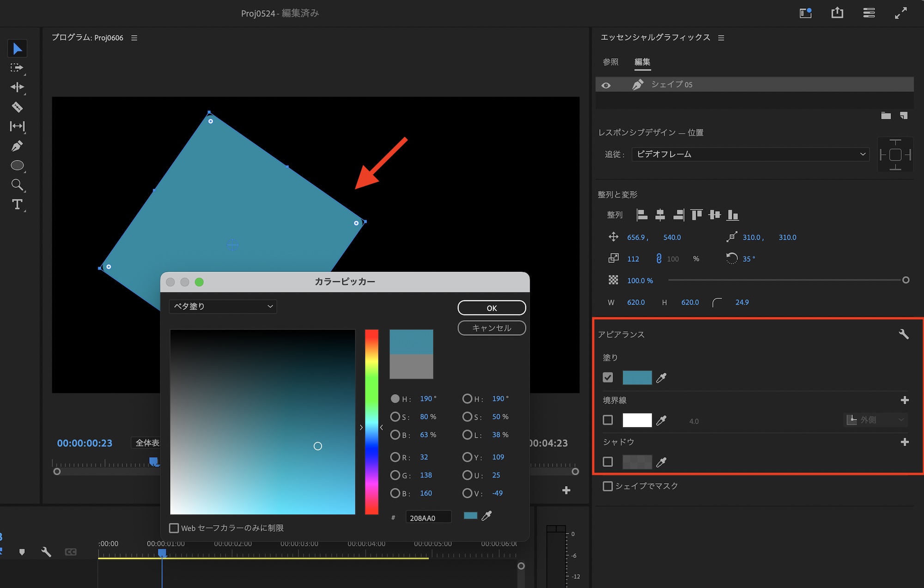Click new layer icon in Essential Graphics
The height and width of the screenshot is (588, 924).
[x=904, y=115]
